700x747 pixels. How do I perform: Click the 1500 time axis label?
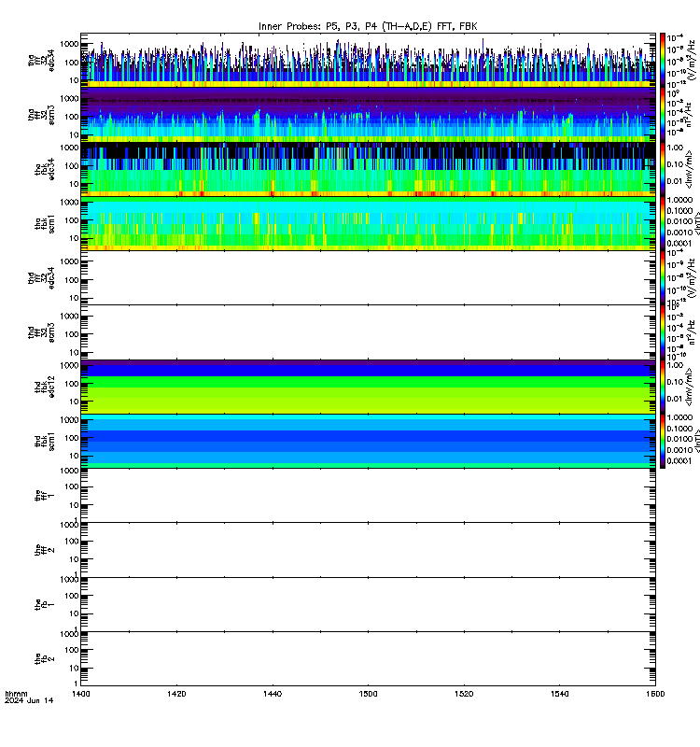pyautogui.click(x=368, y=694)
